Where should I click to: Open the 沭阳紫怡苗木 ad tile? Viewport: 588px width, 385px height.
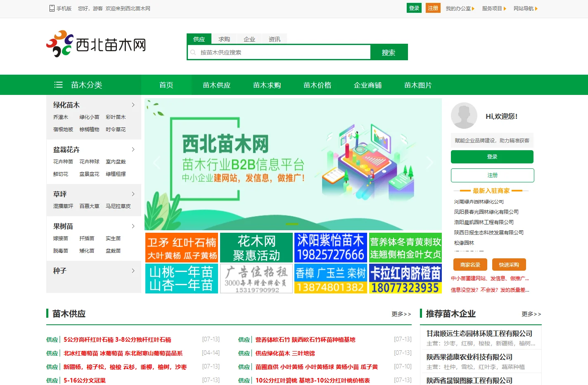tap(331, 248)
